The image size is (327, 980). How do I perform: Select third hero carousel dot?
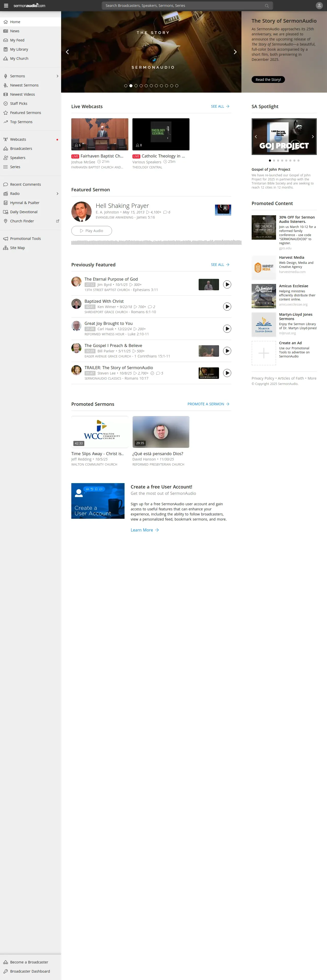136,86
